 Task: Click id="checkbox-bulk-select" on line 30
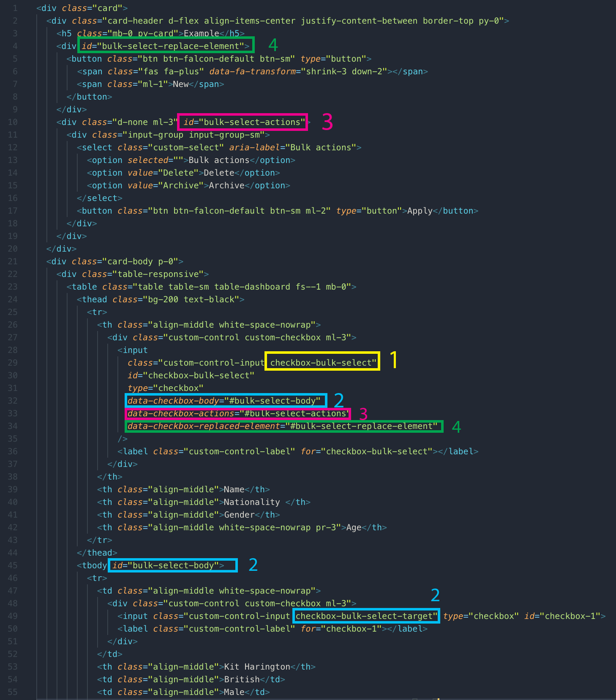coord(191,375)
